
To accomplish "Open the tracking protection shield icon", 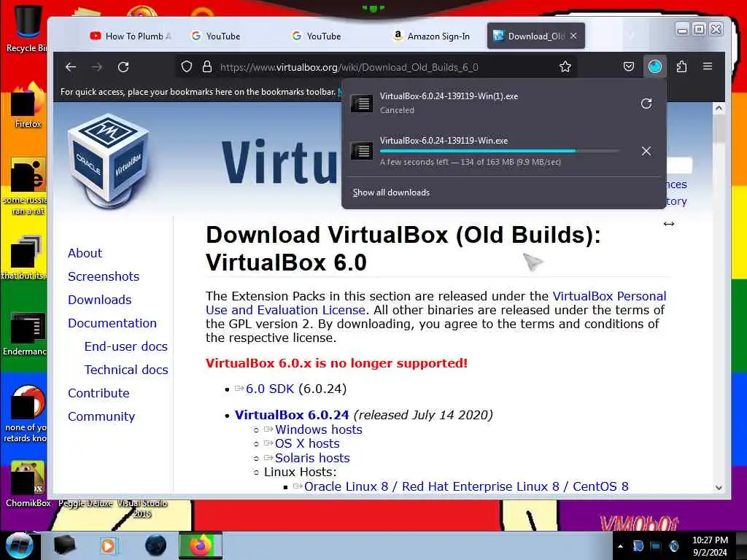I will point(186,66).
